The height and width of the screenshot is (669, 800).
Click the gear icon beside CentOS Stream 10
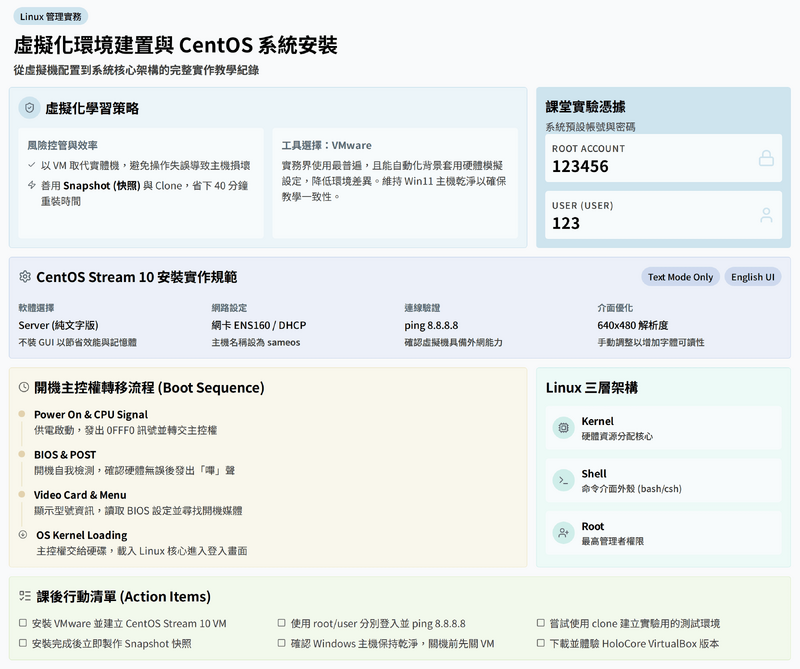(x=25, y=277)
